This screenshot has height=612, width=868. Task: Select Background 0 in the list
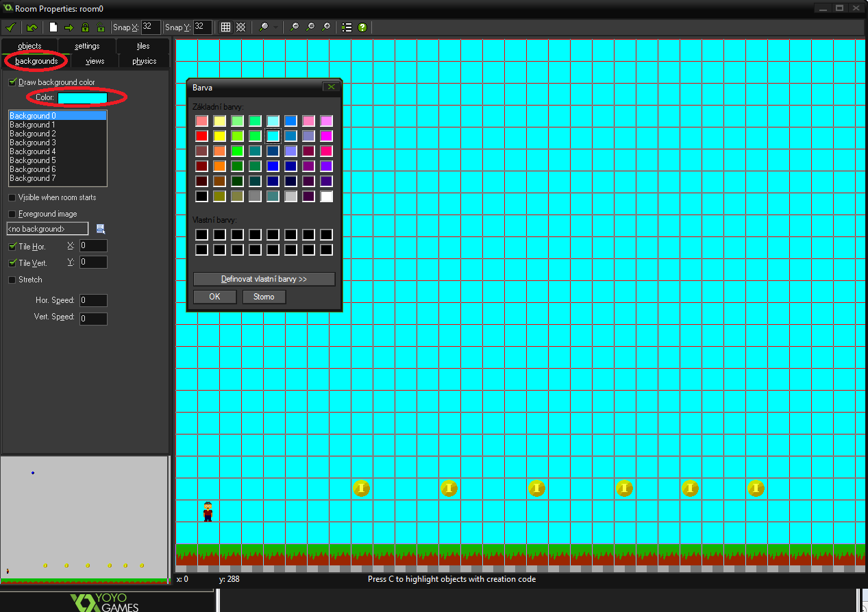(58, 116)
